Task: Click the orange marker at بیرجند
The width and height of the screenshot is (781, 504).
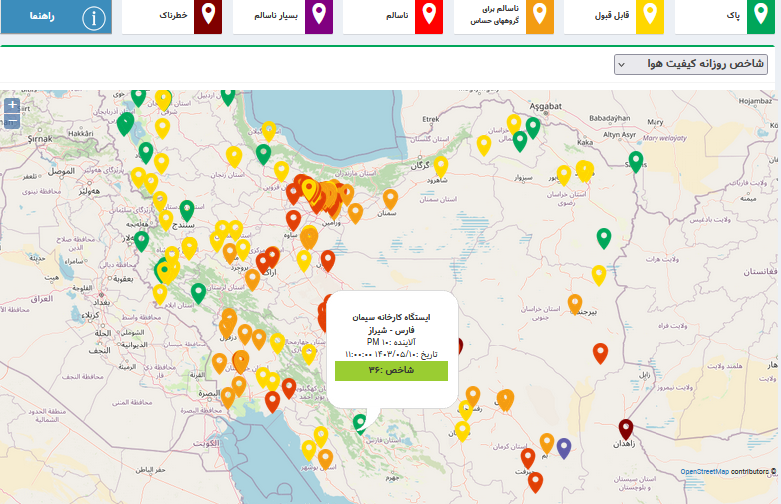Action: [x=575, y=304]
